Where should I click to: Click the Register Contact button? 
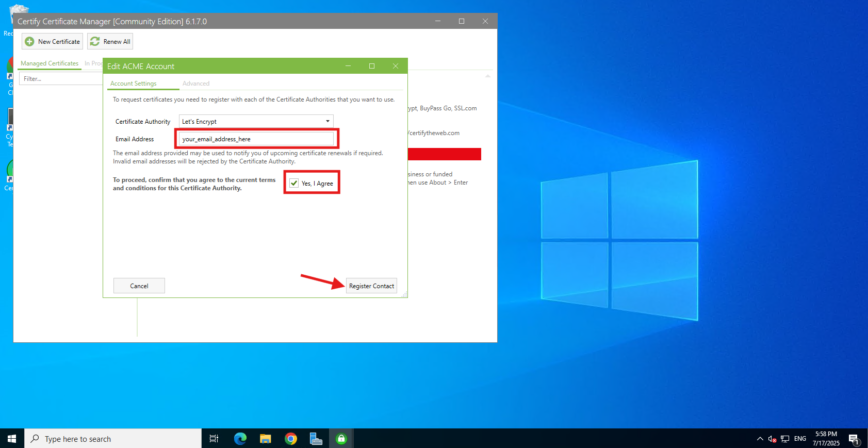tap(371, 286)
